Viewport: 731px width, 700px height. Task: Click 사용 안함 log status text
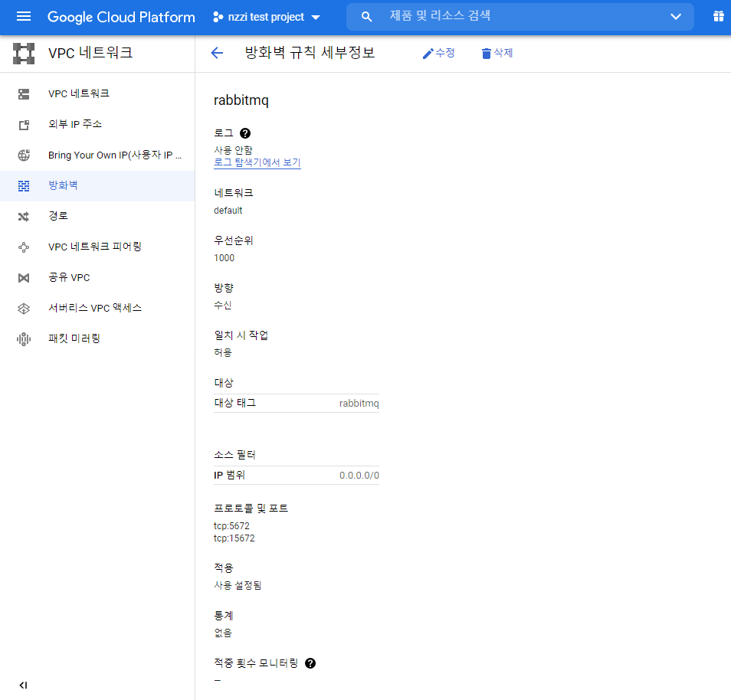(x=233, y=150)
